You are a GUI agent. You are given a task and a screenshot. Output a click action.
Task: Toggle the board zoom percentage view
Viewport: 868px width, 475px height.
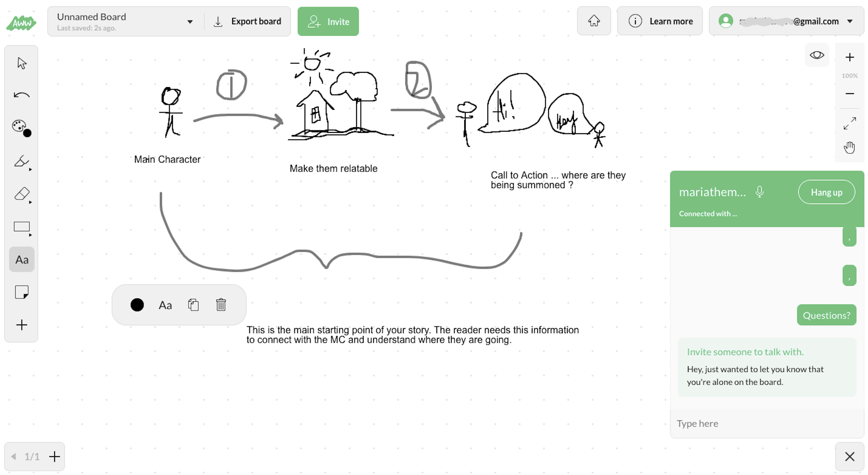point(849,75)
